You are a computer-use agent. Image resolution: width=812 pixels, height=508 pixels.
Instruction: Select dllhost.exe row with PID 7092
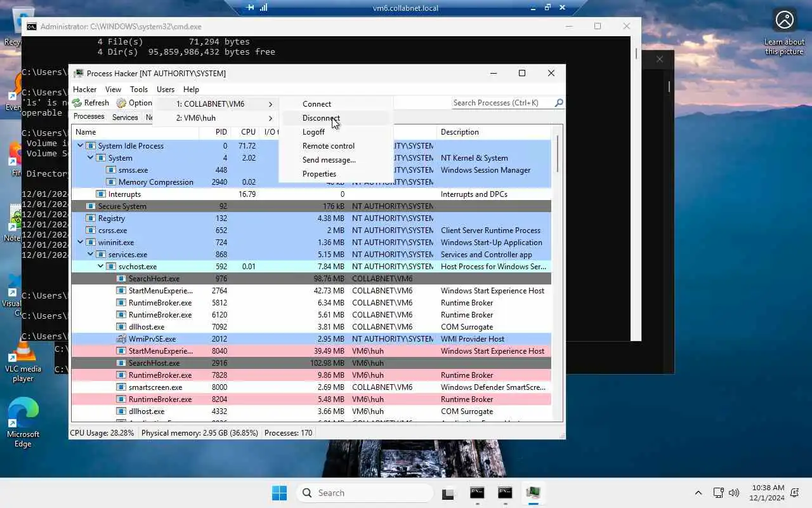[311, 327]
